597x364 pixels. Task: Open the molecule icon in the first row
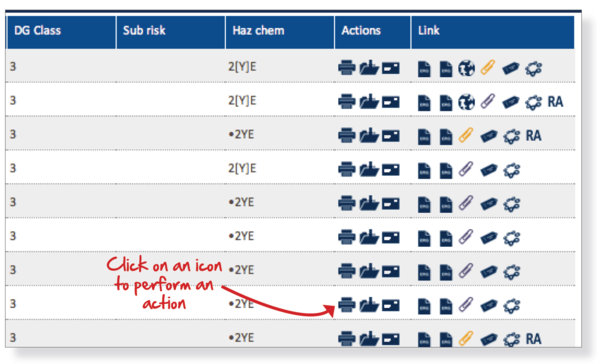pyautogui.click(x=533, y=69)
